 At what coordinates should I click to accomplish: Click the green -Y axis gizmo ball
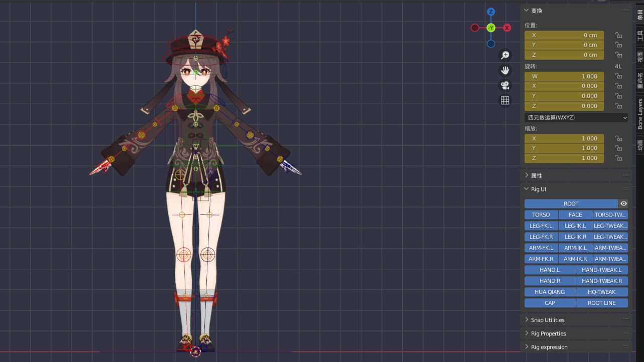pyautogui.click(x=491, y=28)
